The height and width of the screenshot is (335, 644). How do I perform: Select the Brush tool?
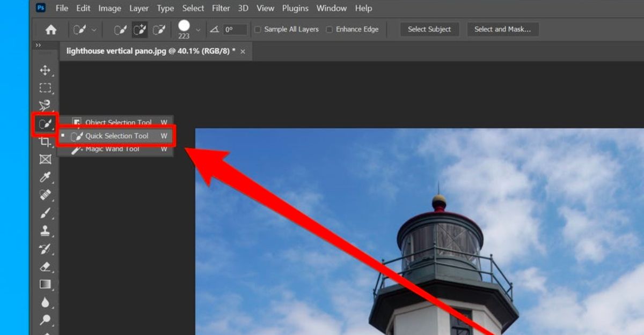(45, 213)
